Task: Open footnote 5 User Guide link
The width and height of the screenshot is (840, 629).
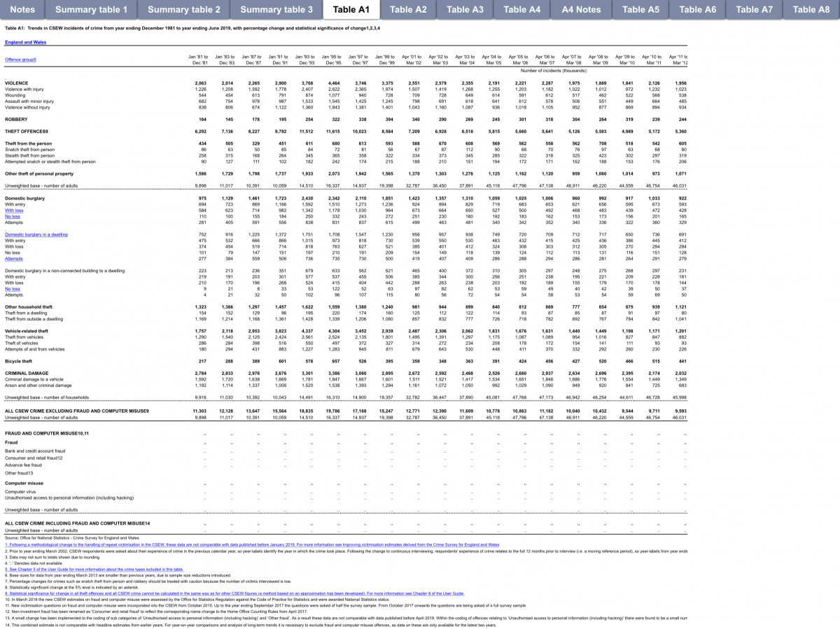Action: click(93, 570)
